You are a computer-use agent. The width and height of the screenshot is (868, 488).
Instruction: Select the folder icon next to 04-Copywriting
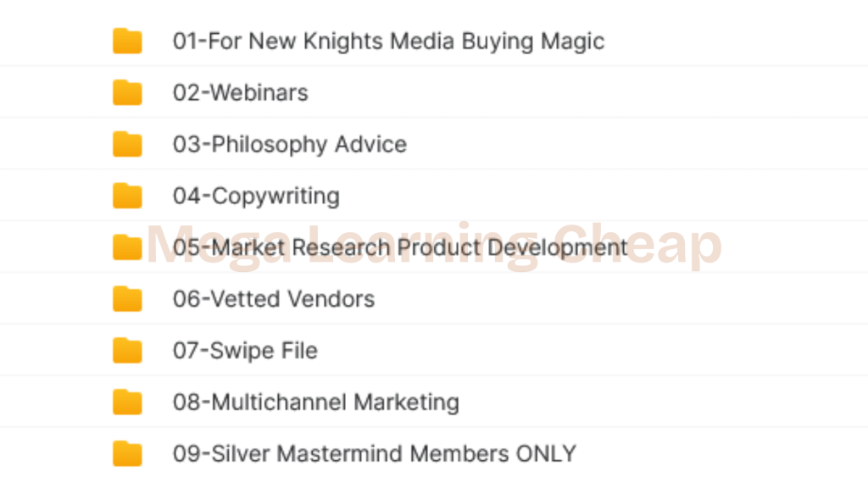point(127,196)
